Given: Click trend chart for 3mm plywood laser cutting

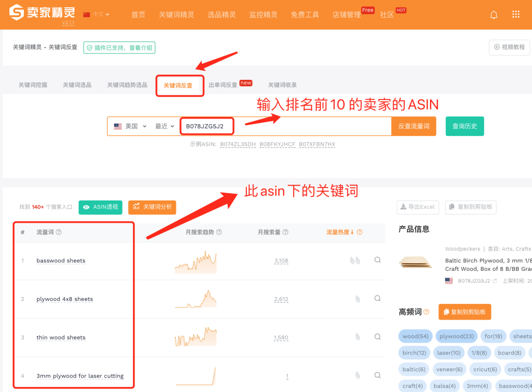Looking at the screenshot, I should click(x=196, y=376).
